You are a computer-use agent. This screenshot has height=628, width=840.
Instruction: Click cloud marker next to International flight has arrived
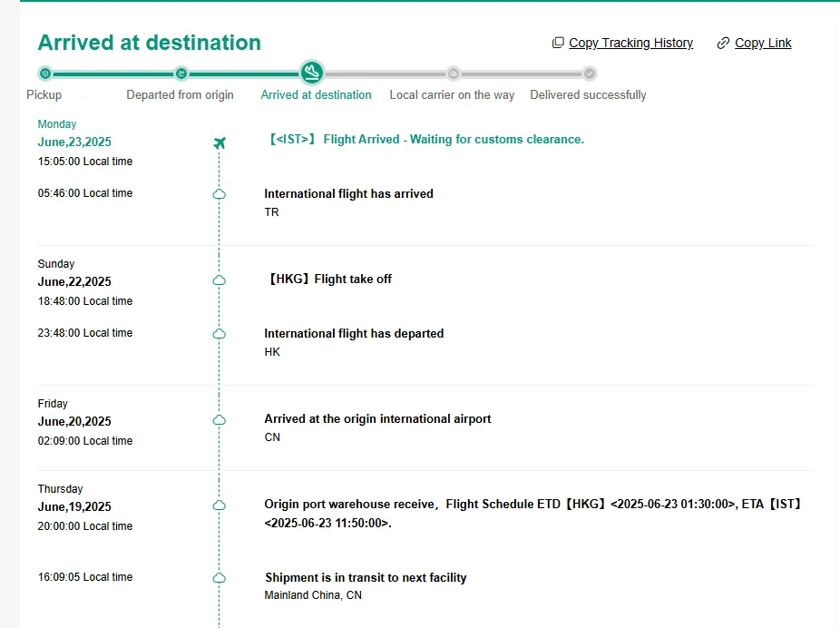(x=219, y=194)
